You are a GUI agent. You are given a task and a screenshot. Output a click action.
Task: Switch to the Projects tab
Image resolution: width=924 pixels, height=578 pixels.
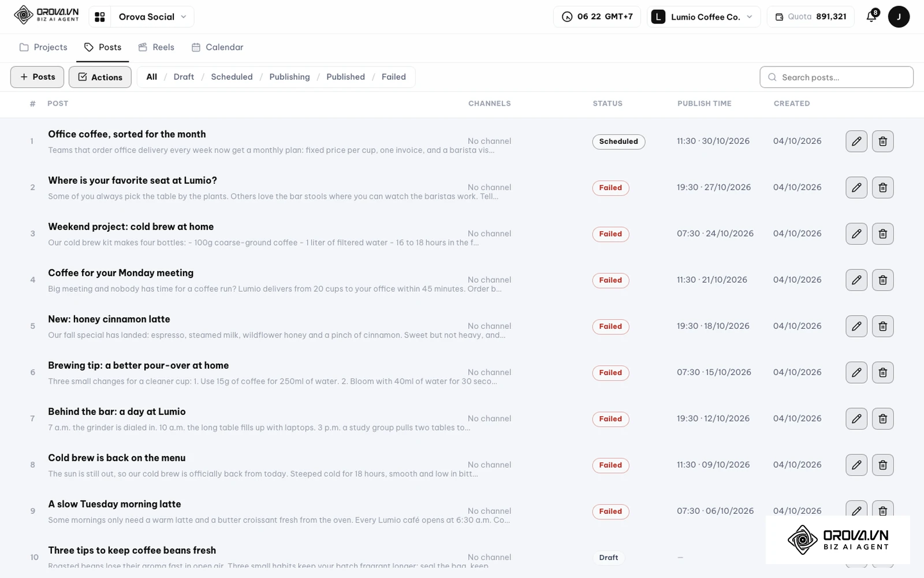[x=43, y=47]
